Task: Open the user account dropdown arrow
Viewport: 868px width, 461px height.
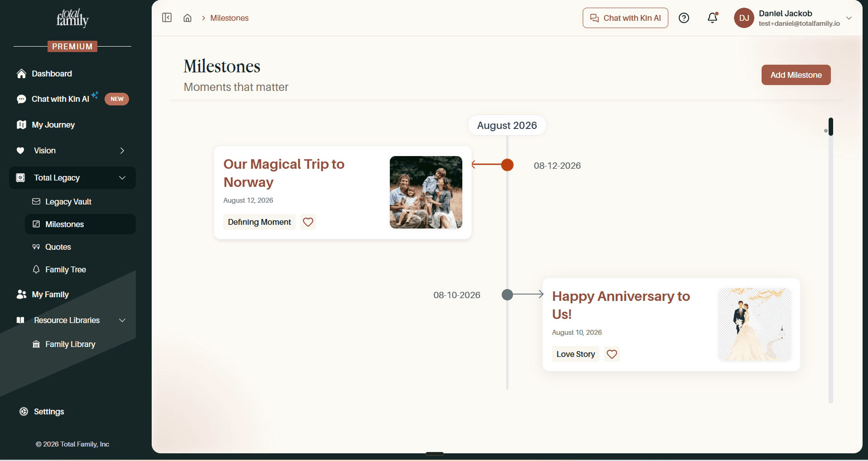Action: (x=849, y=18)
